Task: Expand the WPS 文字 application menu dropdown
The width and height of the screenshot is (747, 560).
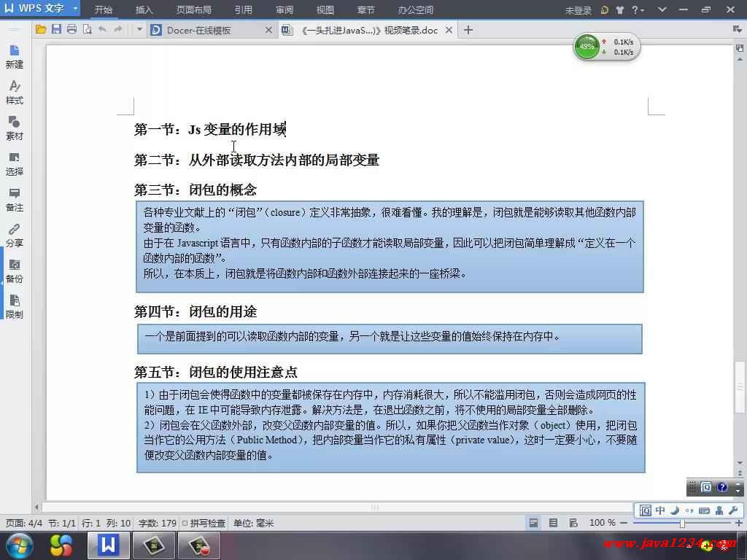Action: [75, 9]
